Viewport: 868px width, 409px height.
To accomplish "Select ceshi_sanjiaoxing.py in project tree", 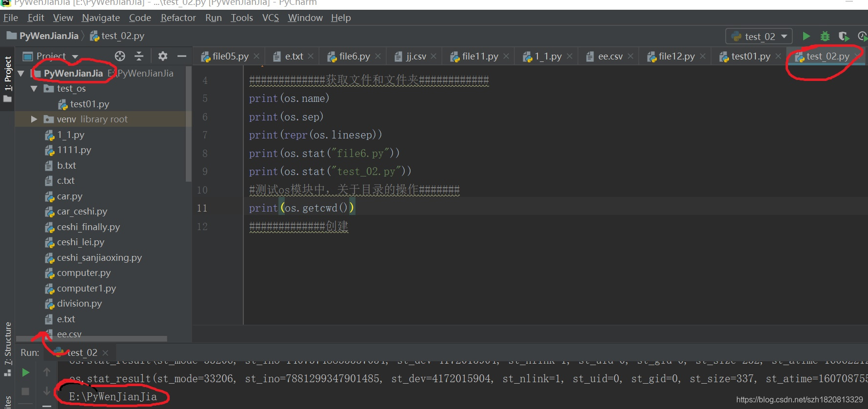I will (93, 258).
